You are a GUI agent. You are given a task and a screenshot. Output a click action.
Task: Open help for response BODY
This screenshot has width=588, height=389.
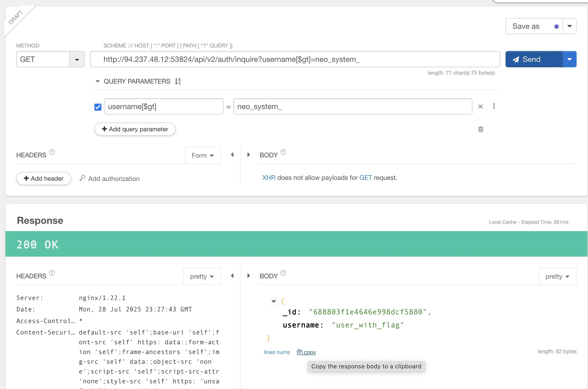(x=283, y=273)
